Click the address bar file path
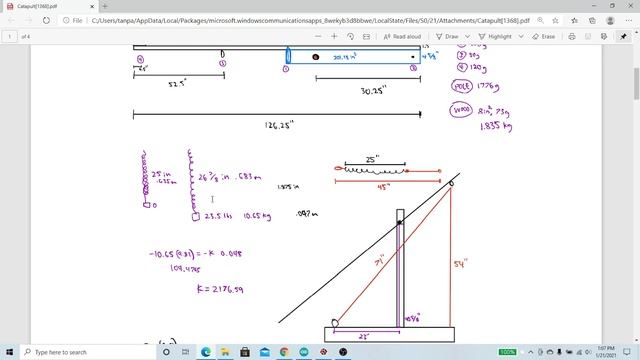 pos(310,20)
